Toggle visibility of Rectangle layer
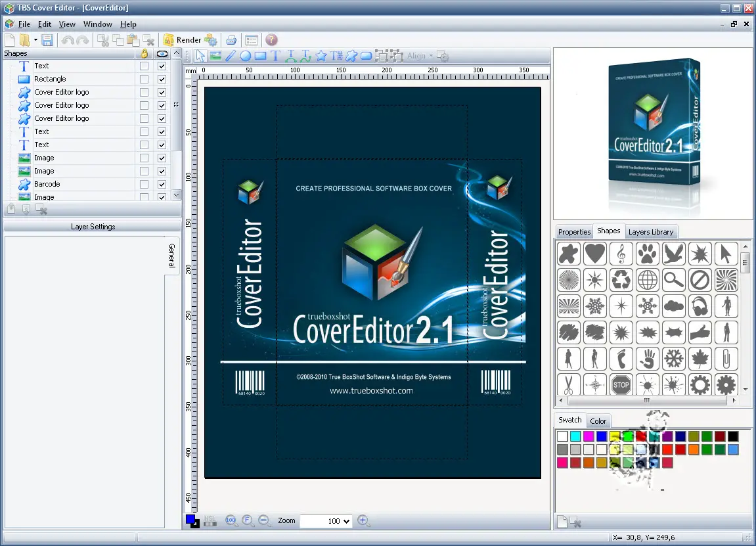This screenshot has width=756, height=546. coord(162,79)
